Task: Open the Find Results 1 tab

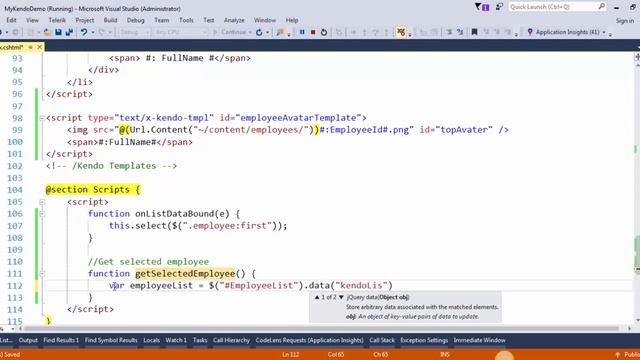Action: pyautogui.click(x=61, y=340)
